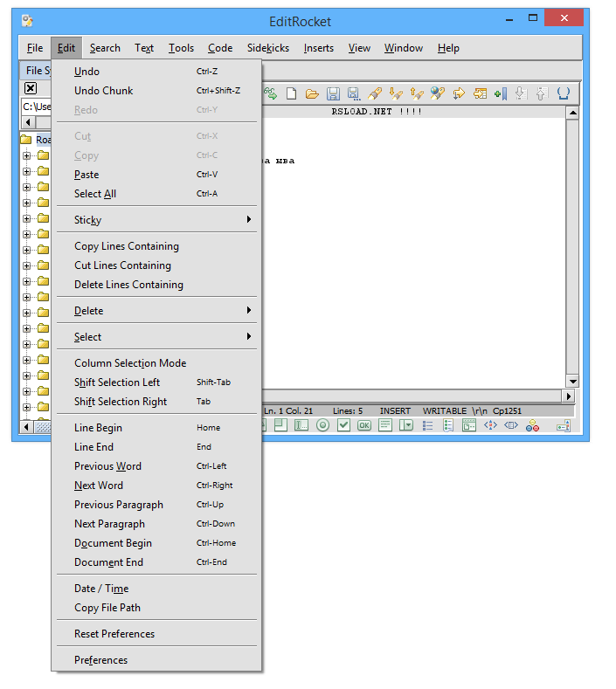Choose Document End entry
Screen dimensions: 616x689
click(x=156, y=562)
